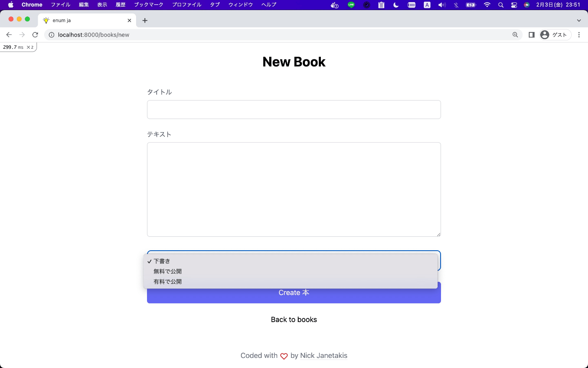The width and height of the screenshot is (588, 368).
Task: Open Control Center icon
Action: pos(514,5)
